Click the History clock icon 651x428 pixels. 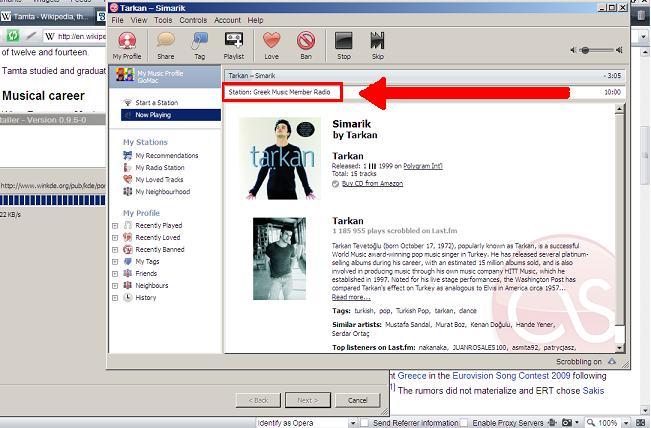(x=128, y=297)
